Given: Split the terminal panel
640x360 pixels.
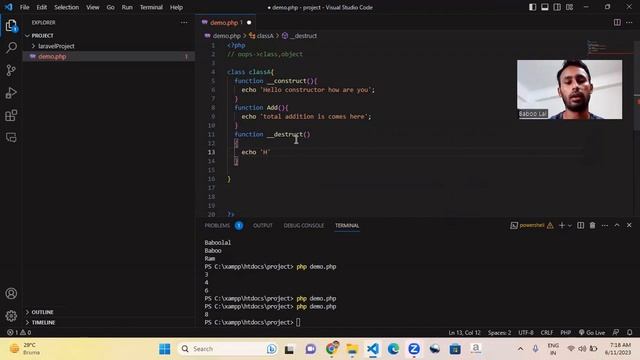Looking at the screenshot, I should [580, 225].
